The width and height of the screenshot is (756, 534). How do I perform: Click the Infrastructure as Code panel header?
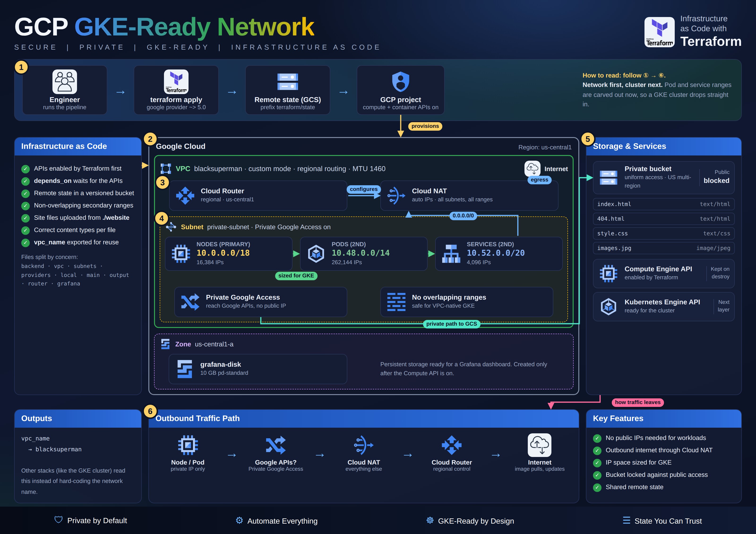78,146
